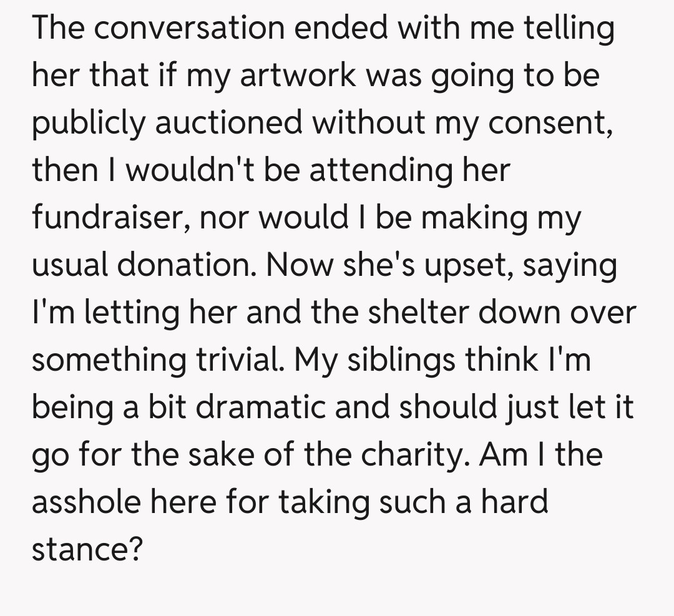This screenshot has height=616, width=674.
Task: Click the word "attending"
Action: tap(381, 170)
